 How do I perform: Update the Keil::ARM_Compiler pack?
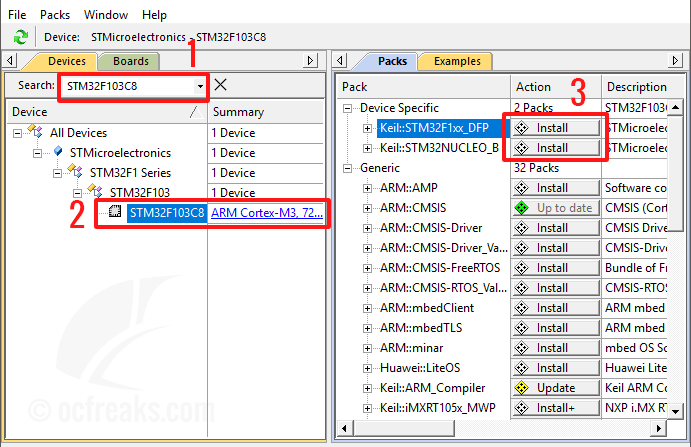pos(557,388)
